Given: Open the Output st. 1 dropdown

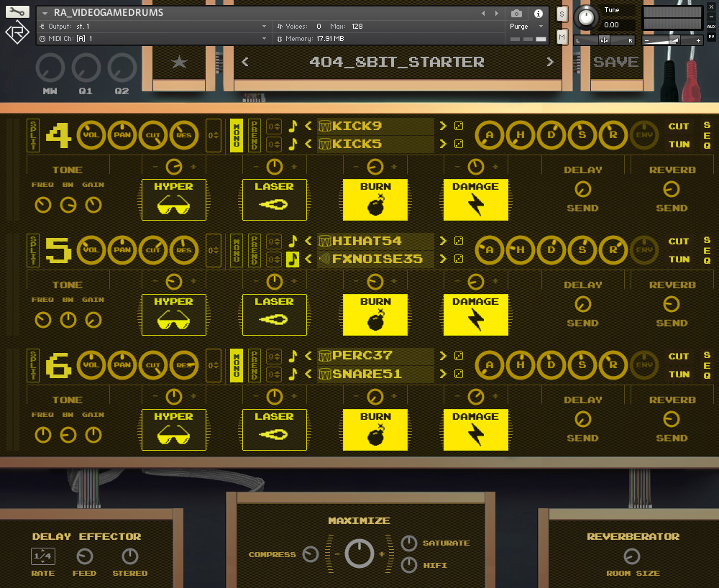Looking at the screenshot, I should click(152, 26).
